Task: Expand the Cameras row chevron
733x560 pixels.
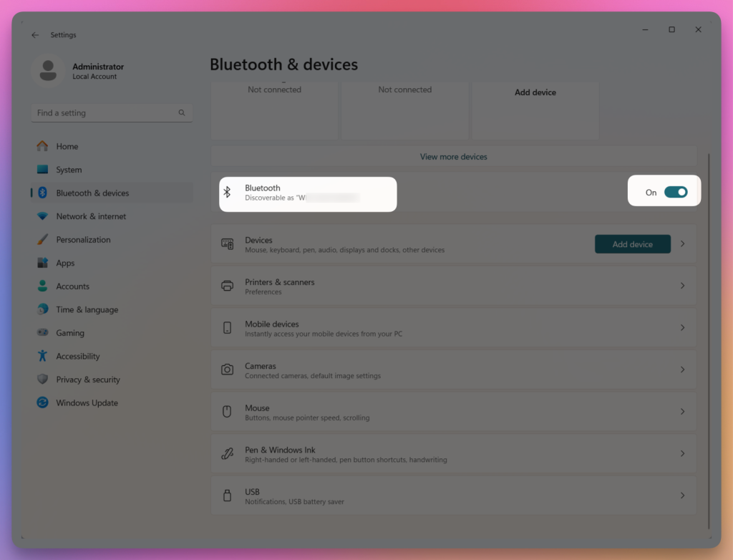Action: 682,370
